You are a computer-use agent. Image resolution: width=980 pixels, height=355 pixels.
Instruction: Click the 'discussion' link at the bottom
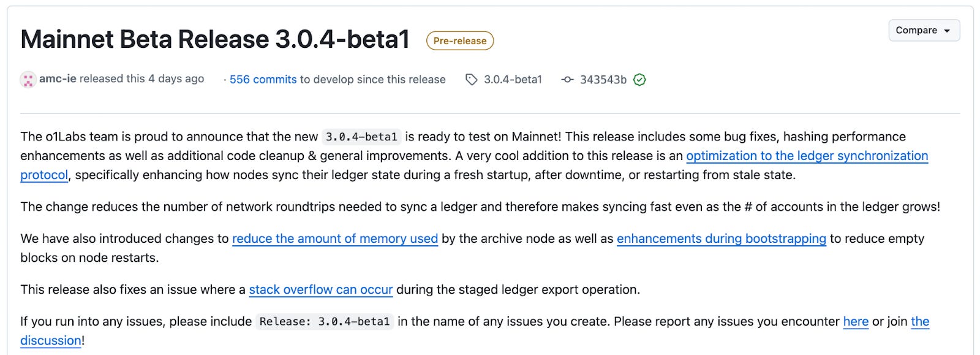[x=51, y=340]
